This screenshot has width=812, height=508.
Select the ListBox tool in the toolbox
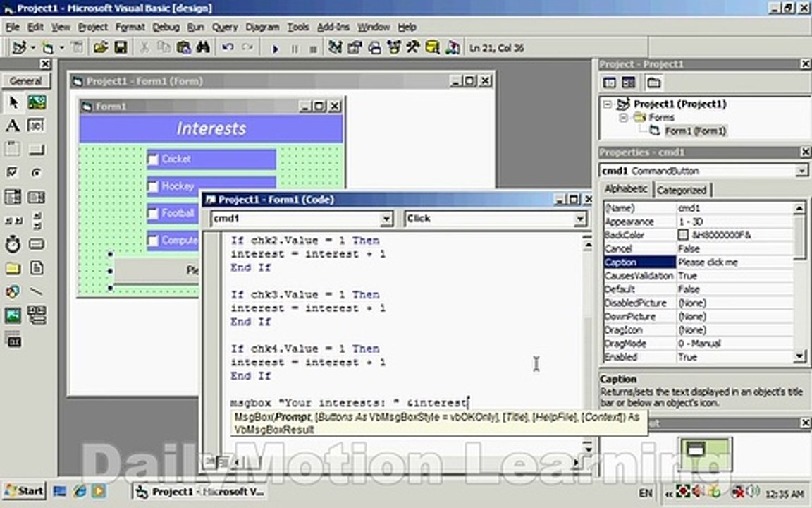(36, 197)
